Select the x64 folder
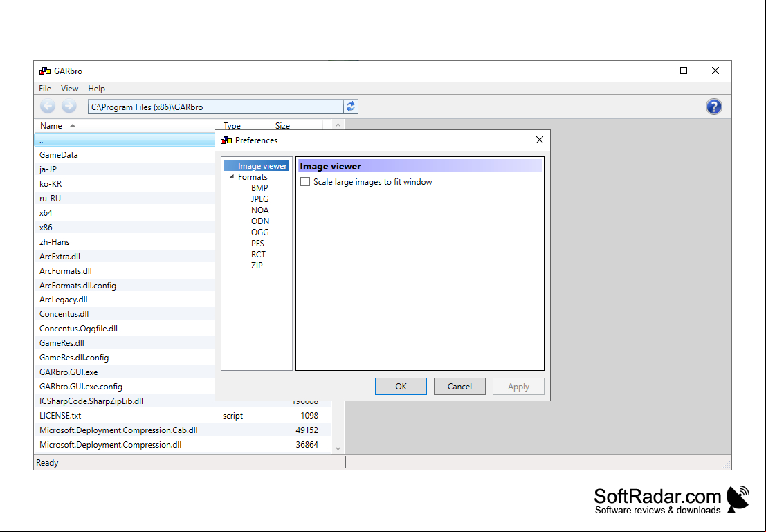 tap(125, 213)
